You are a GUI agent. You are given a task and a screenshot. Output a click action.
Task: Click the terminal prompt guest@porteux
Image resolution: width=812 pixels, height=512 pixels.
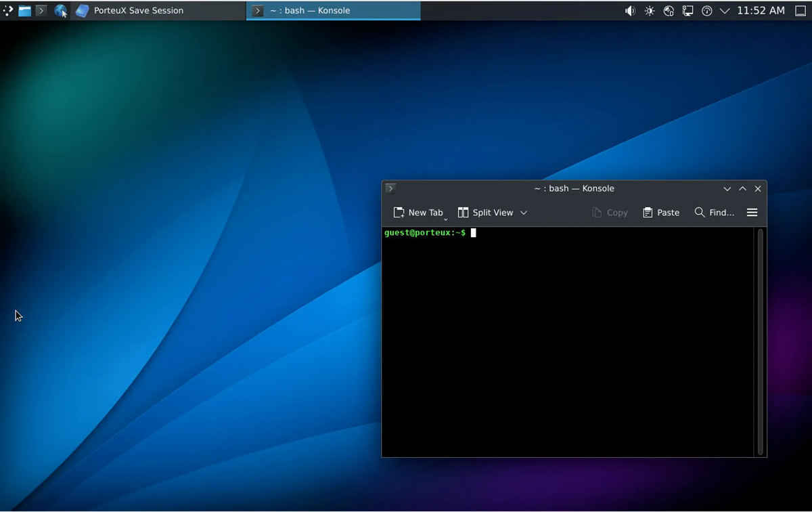(425, 232)
